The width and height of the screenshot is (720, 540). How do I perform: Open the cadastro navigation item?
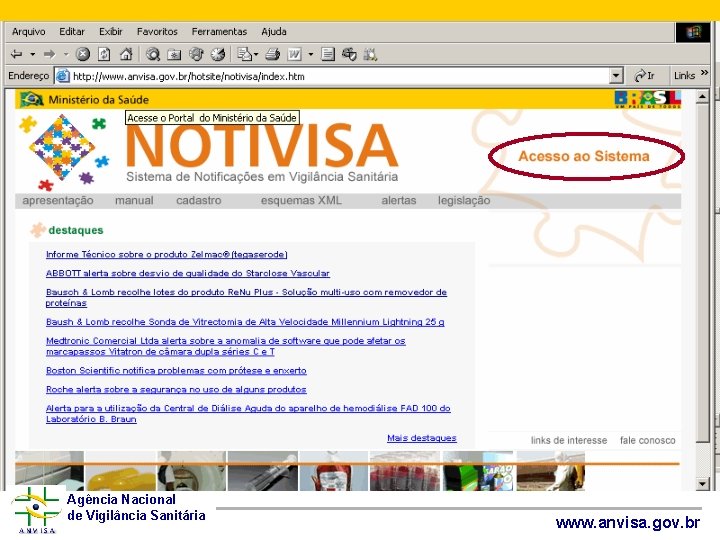[x=199, y=200]
